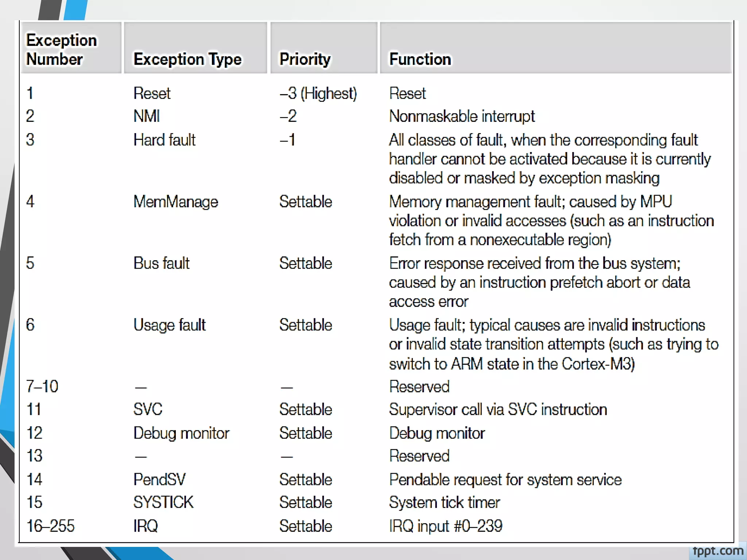The image size is (747, 560).
Task: Click the "IRQ input #0–239" text
Action: pyautogui.click(x=446, y=526)
